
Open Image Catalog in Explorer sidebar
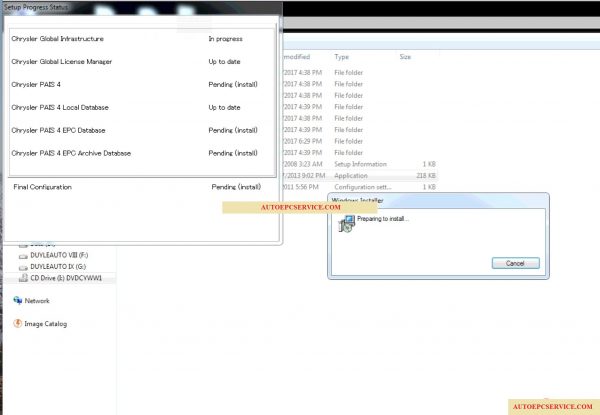pos(46,324)
